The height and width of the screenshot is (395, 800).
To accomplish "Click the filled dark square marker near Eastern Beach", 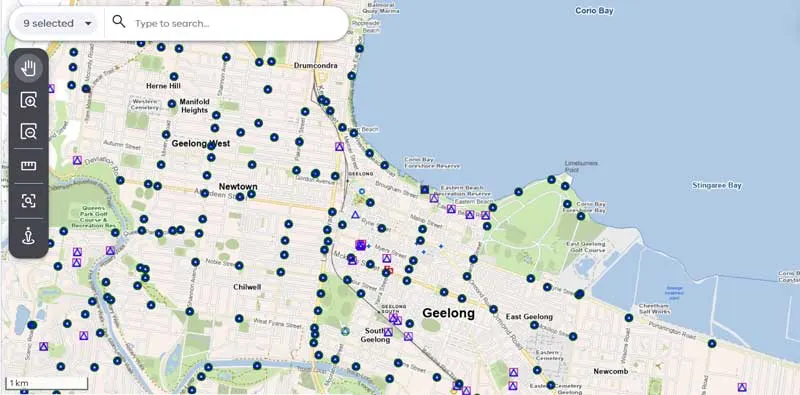I will click(x=424, y=189).
